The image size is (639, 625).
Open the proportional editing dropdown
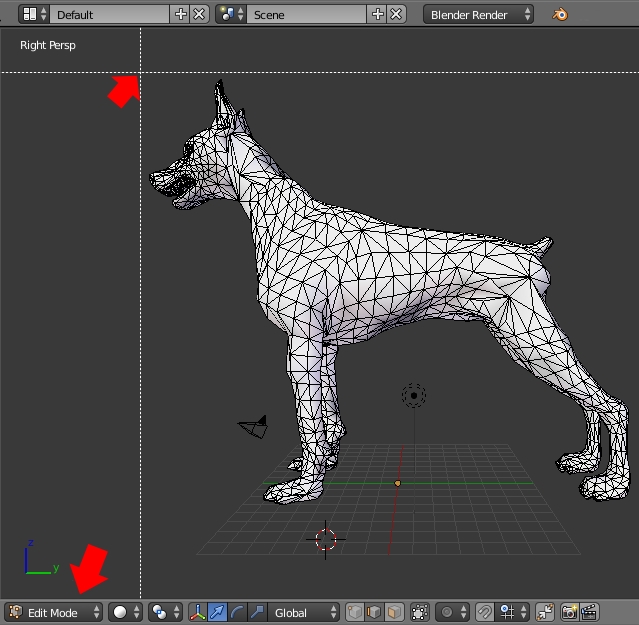pyautogui.click(x=452, y=612)
